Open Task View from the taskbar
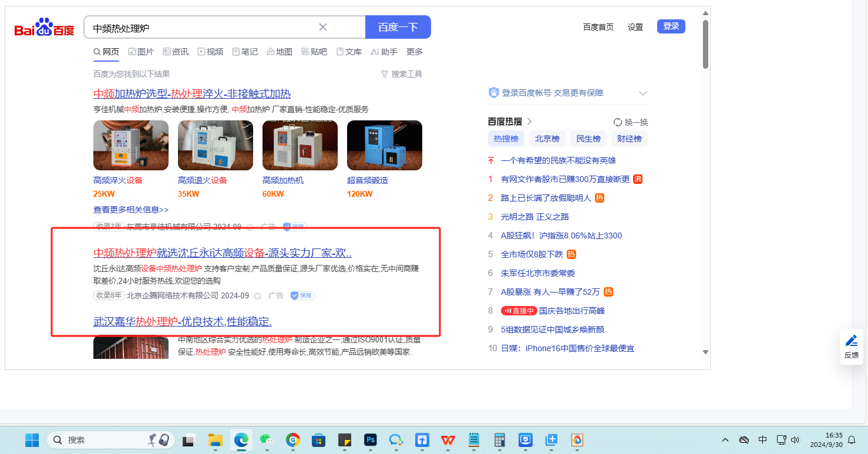Image resolution: width=868 pixels, height=454 pixels. tap(189, 440)
